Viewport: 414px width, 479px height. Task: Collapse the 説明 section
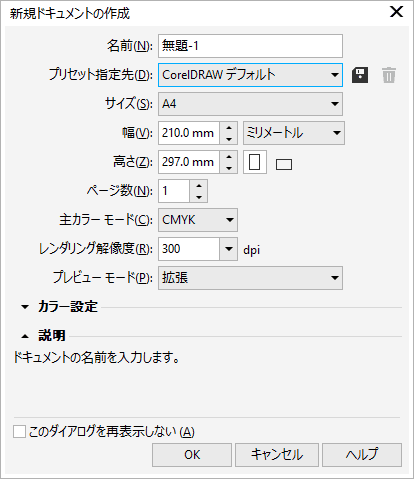point(25,336)
